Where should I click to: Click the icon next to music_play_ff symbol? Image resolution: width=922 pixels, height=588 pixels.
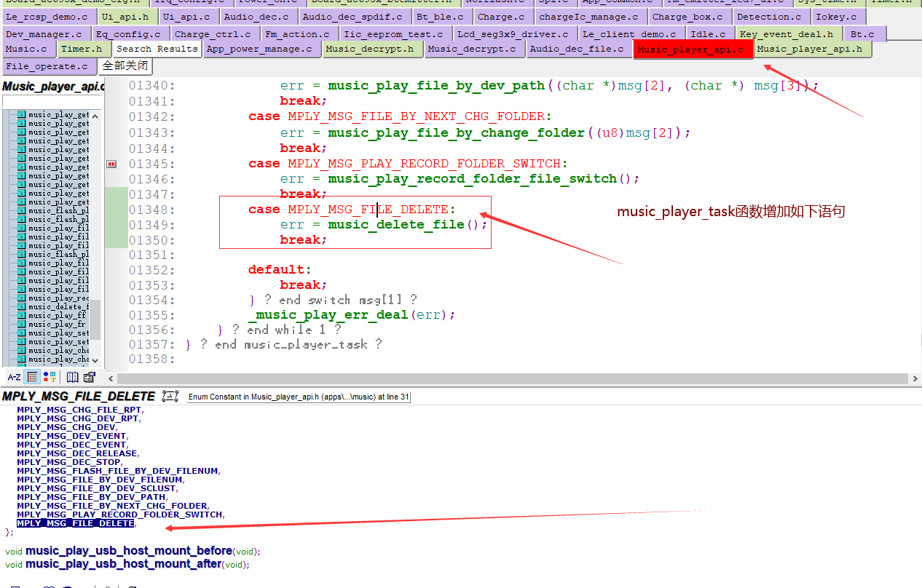click(x=22, y=316)
